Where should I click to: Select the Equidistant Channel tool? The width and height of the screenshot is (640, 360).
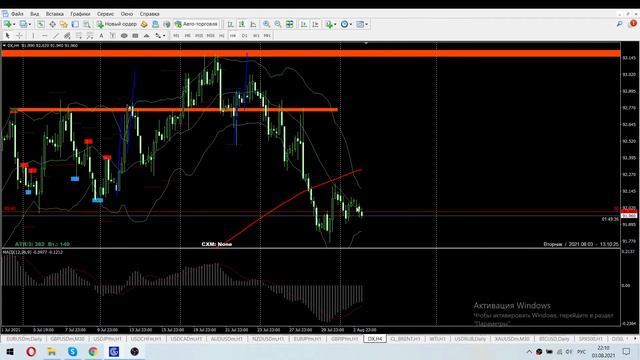(67, 36)
